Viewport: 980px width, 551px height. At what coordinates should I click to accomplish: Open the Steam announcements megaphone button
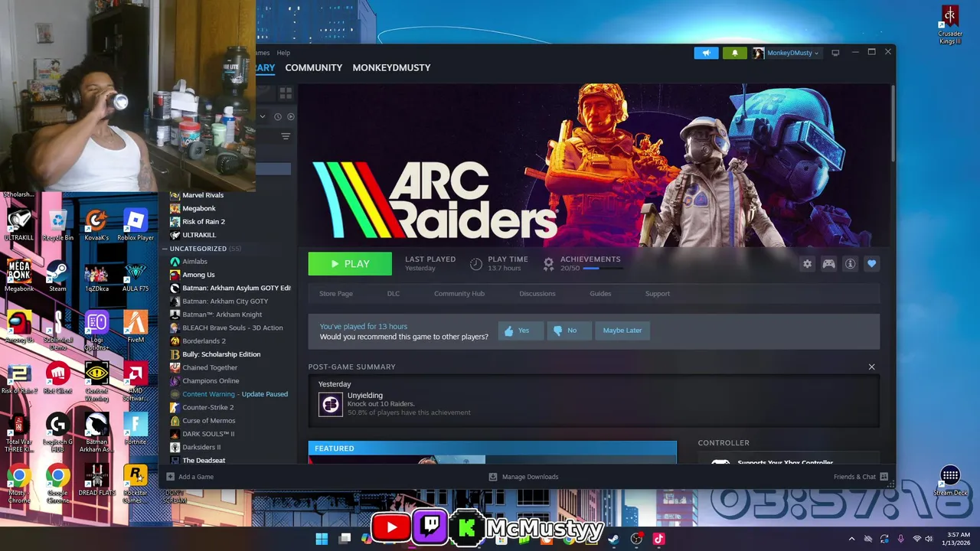[x=706, y=53]
